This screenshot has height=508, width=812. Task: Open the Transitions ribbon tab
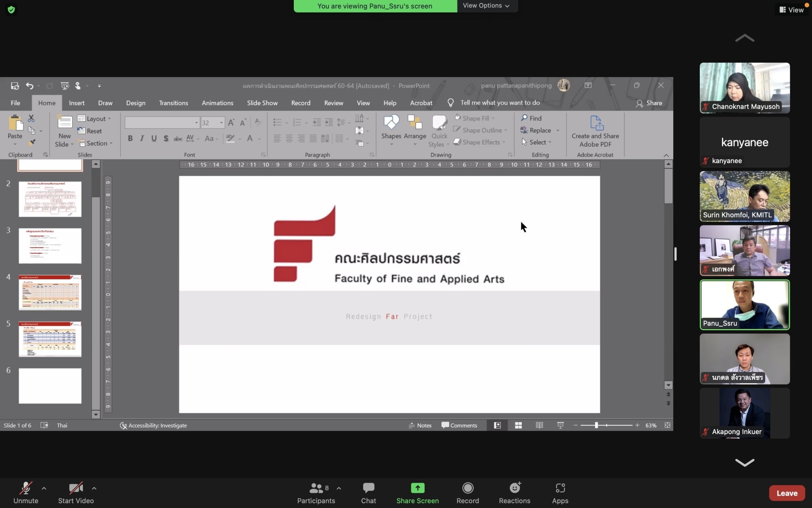coord(173,103)
